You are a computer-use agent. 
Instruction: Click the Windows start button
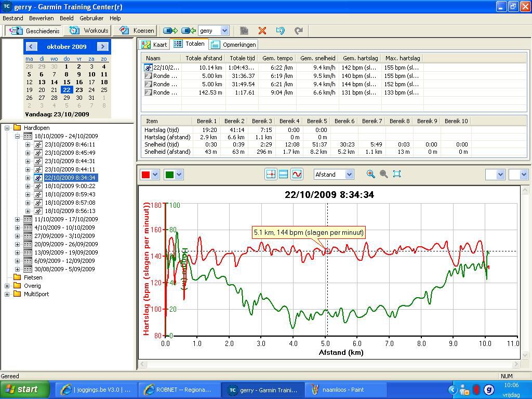click(24, 390)
